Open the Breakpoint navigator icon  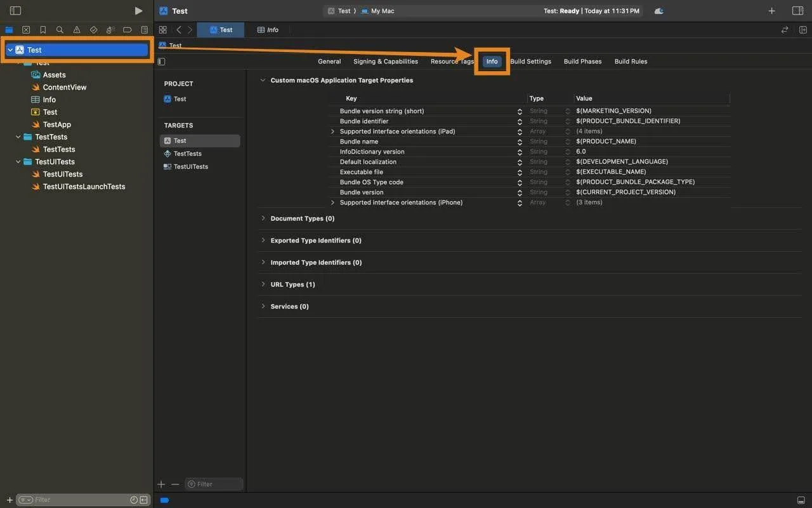coord(128,30)
